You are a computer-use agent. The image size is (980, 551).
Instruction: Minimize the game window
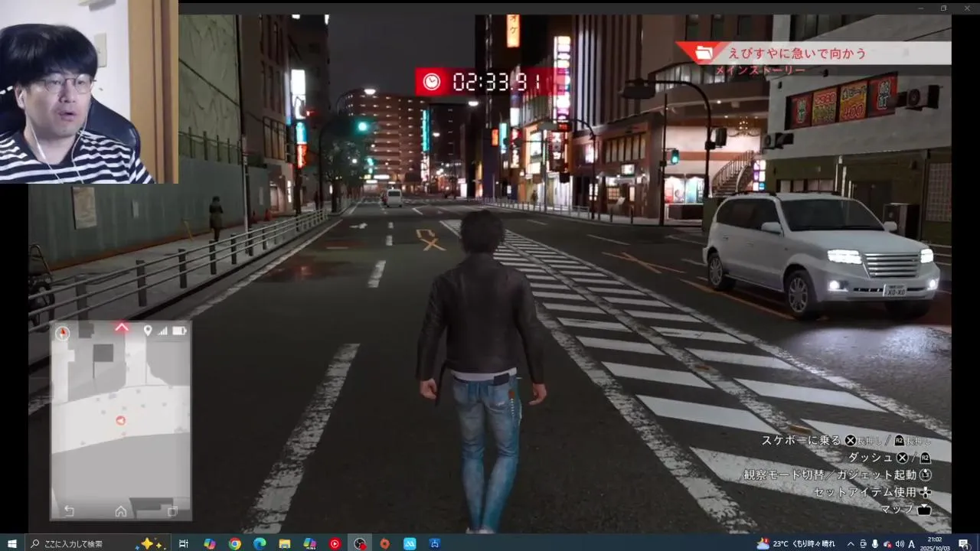click(922, 8)
